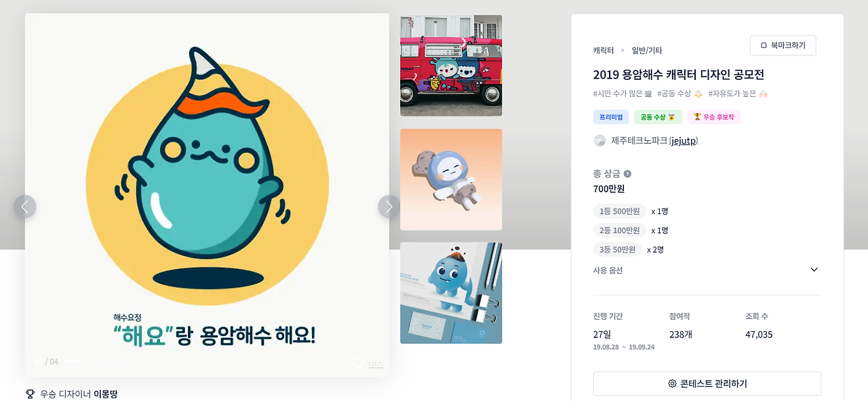This screenshot has width=868, height=401.
Task: Click the heart like icon on image
Action: pyautogui.click(x=358, y=363)
